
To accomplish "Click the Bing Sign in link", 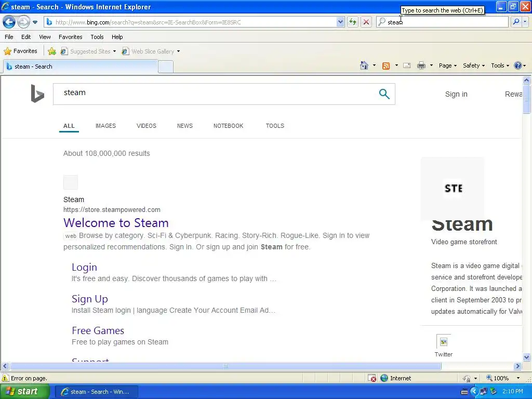I will (x=456, y=94).
